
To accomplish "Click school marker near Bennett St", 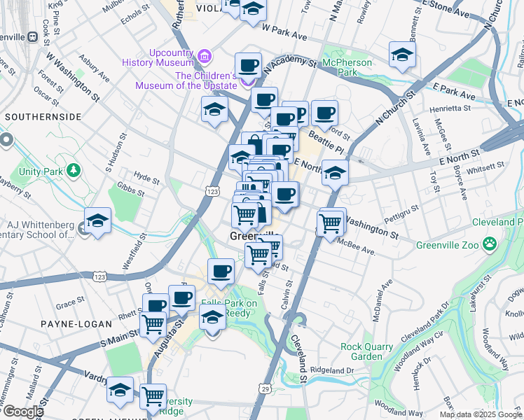I will (402, 57).
